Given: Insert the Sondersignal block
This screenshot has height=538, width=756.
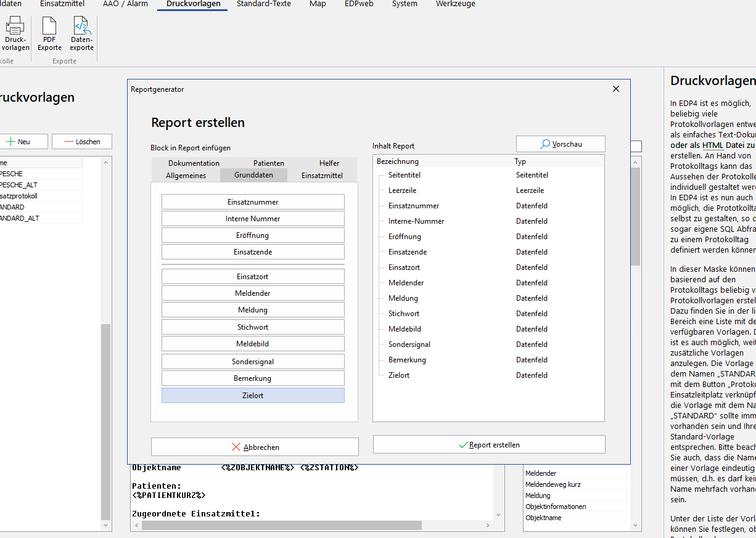Looking at the screenshot, I should point(253,362).
